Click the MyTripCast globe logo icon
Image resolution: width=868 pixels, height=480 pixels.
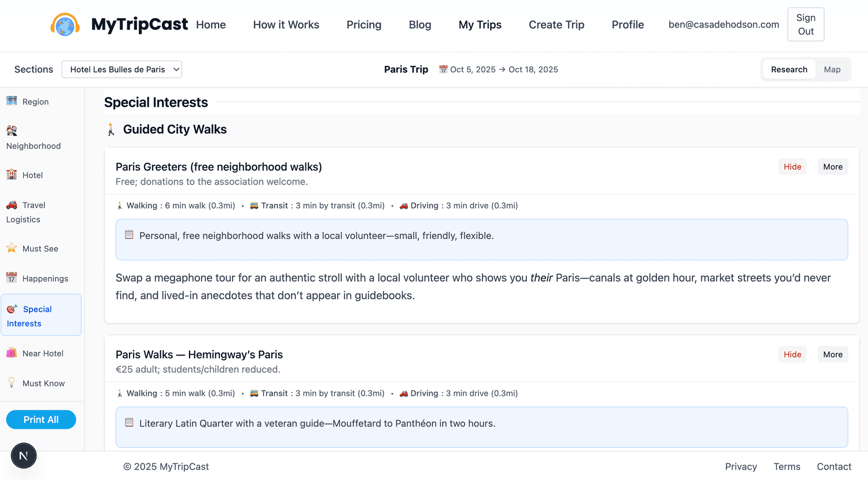coord(65,25)
